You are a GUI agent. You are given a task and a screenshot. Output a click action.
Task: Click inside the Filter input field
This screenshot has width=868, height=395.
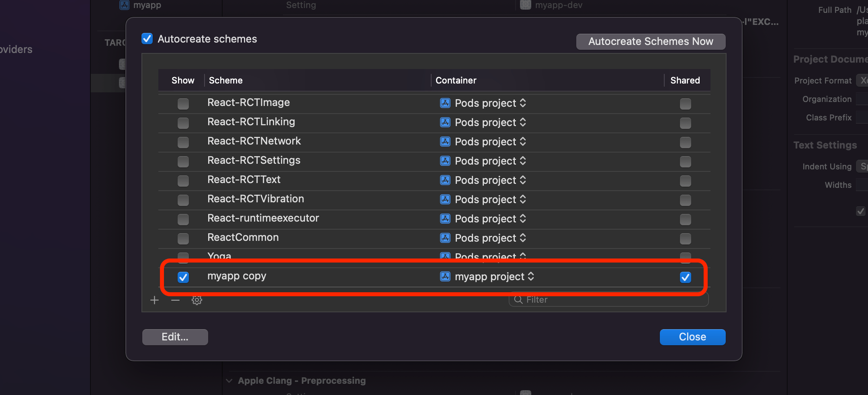pos(583,299)
